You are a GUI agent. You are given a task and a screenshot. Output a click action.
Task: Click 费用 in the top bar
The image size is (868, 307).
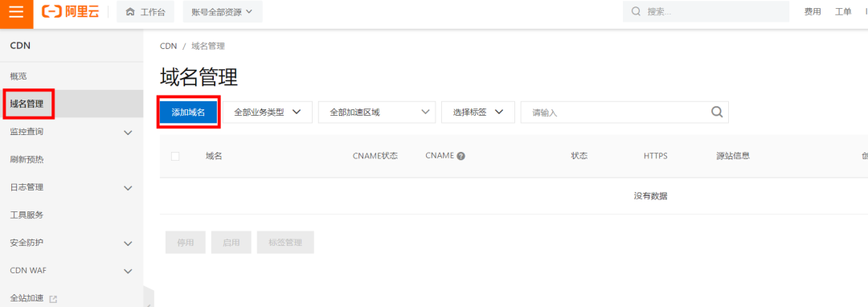coord(813,11)
